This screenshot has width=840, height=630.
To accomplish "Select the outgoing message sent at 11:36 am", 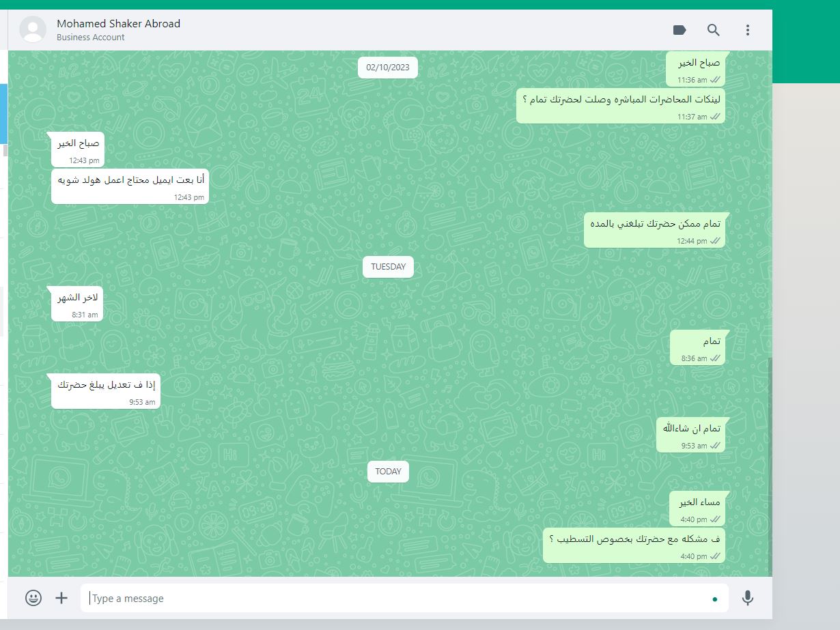I will [696, 69].
